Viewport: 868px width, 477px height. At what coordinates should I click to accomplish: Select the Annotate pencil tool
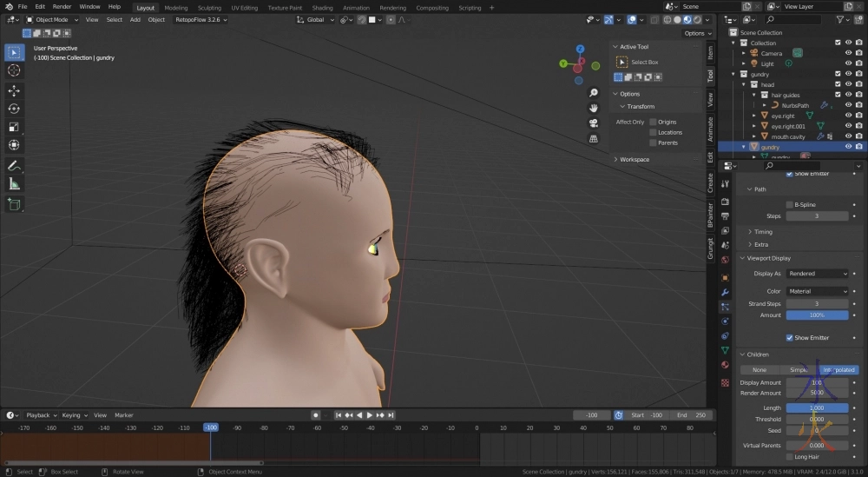click(14, 165)
